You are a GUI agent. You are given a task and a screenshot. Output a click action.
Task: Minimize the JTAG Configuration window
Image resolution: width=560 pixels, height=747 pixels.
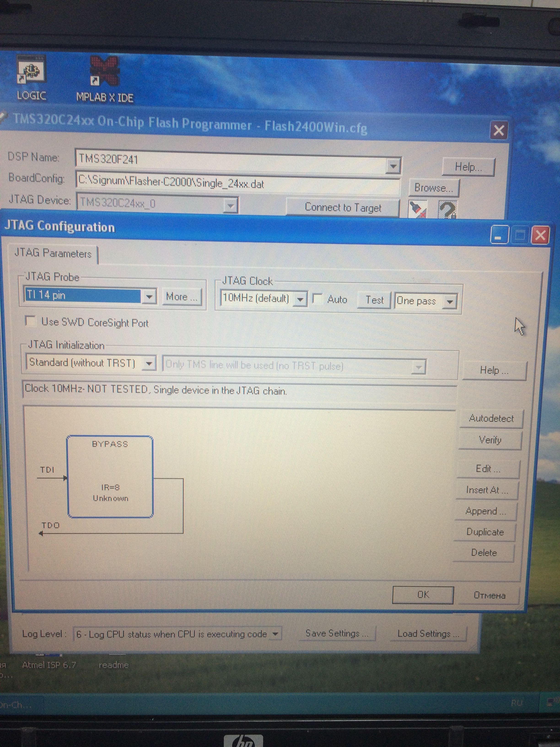coord(499,235)
